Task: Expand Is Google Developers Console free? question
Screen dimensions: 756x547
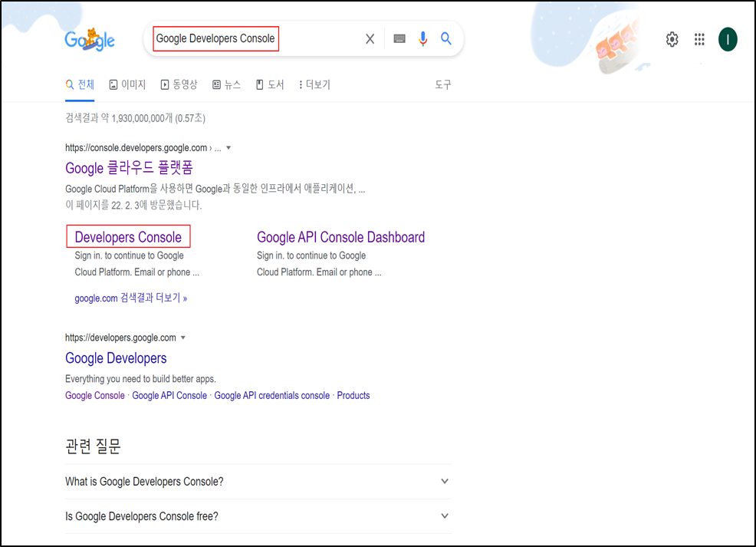Action: pos(258,516)
